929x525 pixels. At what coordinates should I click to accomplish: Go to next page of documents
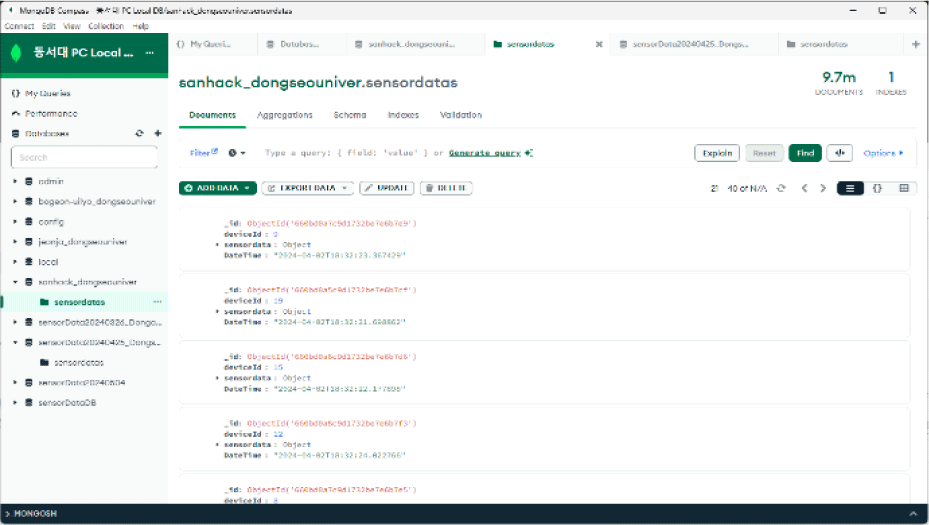822,188
